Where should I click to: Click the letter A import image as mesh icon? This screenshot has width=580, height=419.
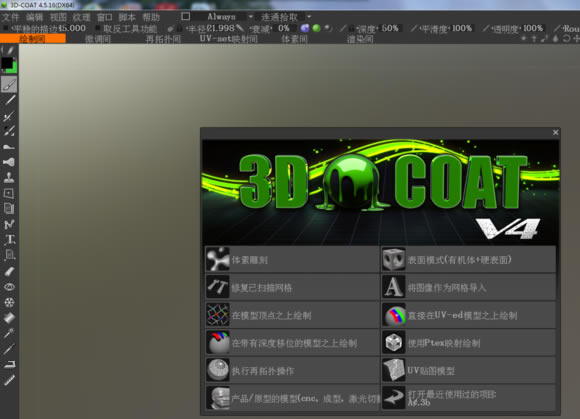[394, 287]
